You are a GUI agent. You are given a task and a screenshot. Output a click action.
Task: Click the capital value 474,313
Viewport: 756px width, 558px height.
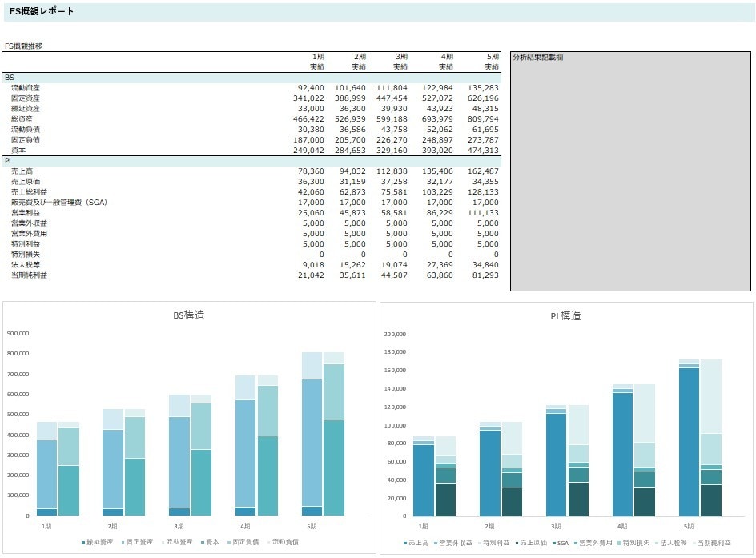pyautogui.click(x=483, y=151)
